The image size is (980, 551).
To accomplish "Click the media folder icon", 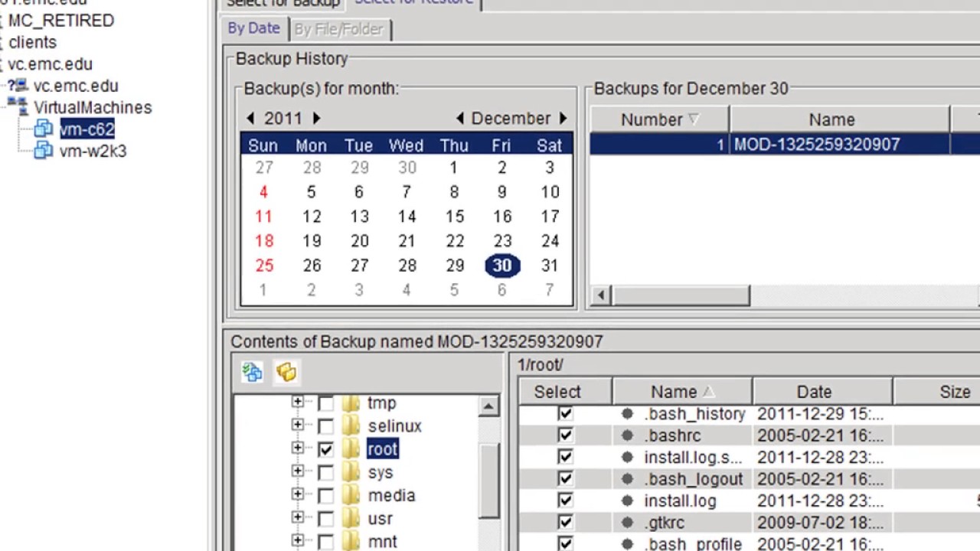I will click(351, 495).
